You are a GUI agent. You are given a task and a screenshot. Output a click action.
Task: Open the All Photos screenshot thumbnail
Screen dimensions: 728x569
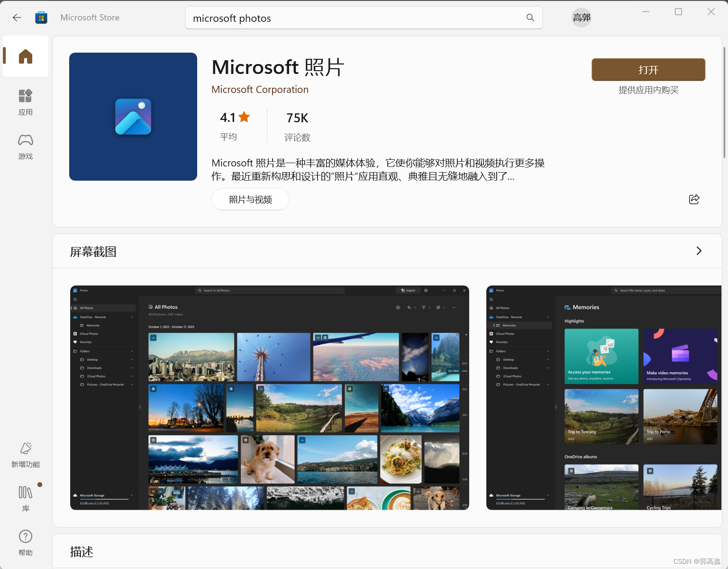270,398
